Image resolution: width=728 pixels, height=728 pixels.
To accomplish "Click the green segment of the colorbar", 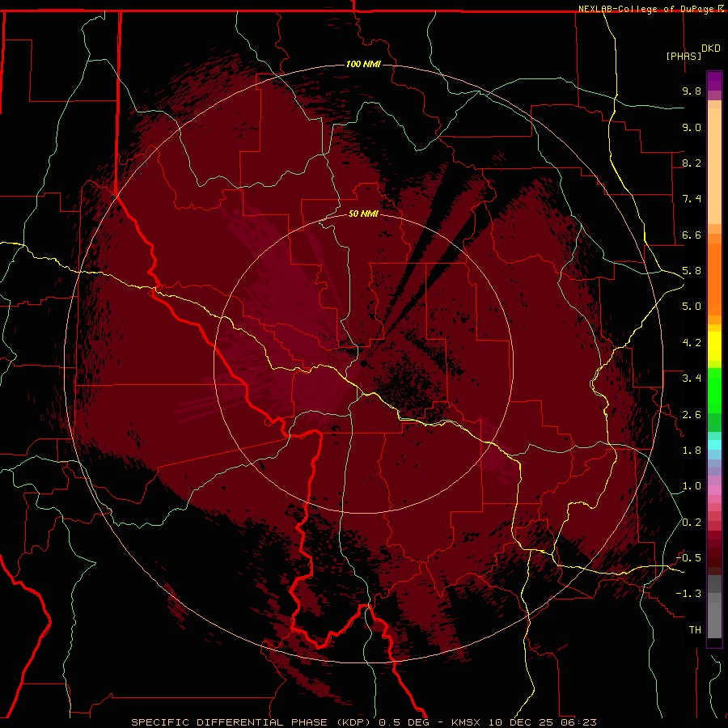I will 714,391.
